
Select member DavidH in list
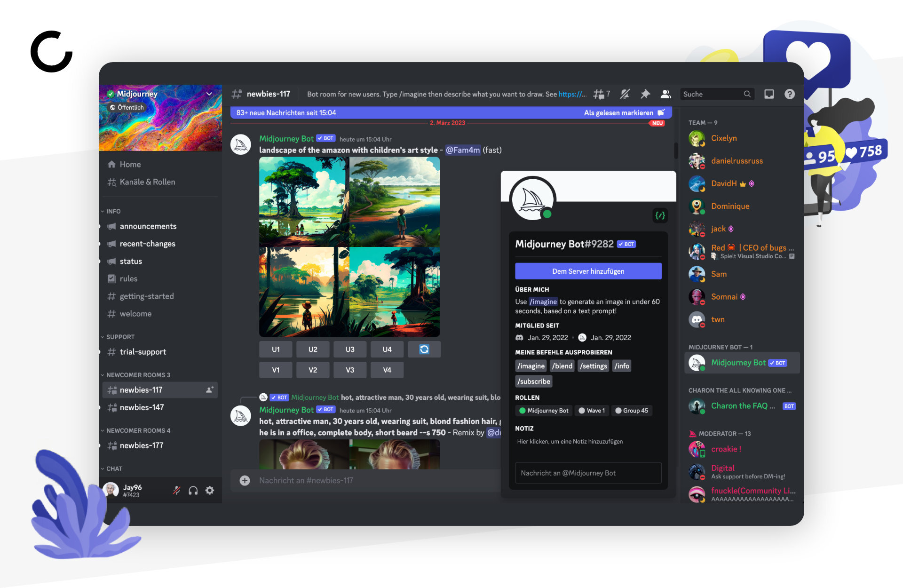tap(742, 183)
